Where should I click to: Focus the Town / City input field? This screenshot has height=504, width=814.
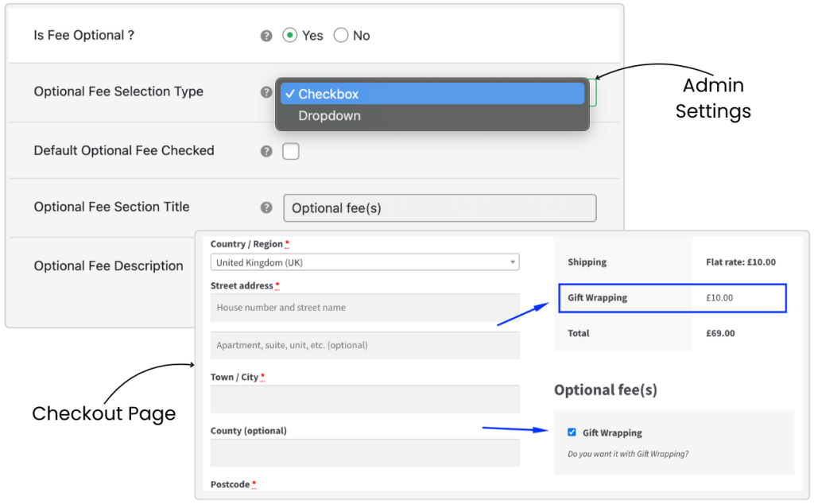365,398
